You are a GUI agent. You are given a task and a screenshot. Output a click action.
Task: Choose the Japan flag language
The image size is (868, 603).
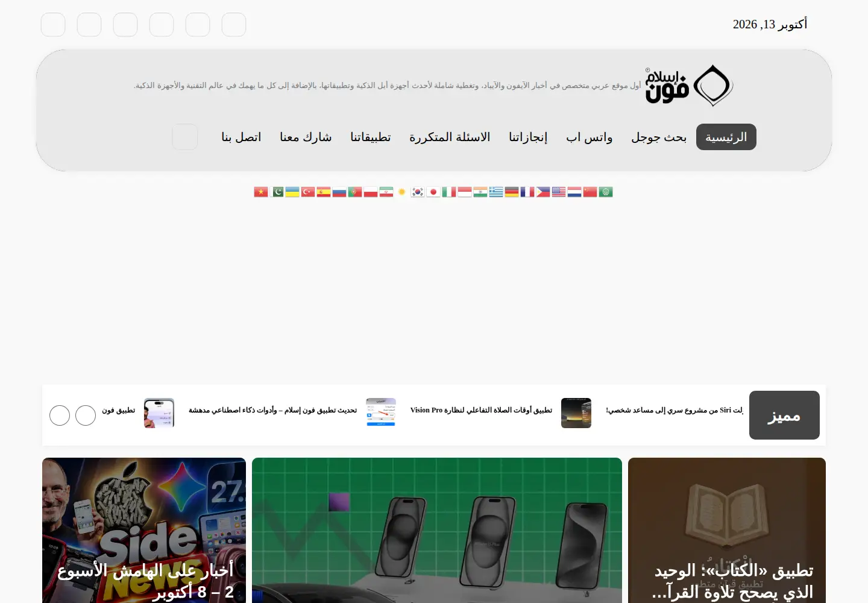(x=433, y=192)
